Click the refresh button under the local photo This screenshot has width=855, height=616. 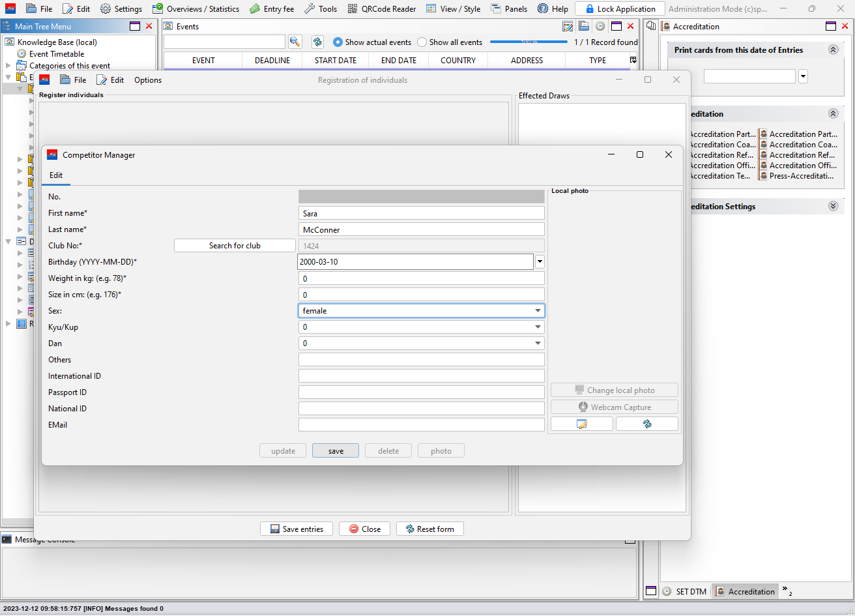click(646, 424)
